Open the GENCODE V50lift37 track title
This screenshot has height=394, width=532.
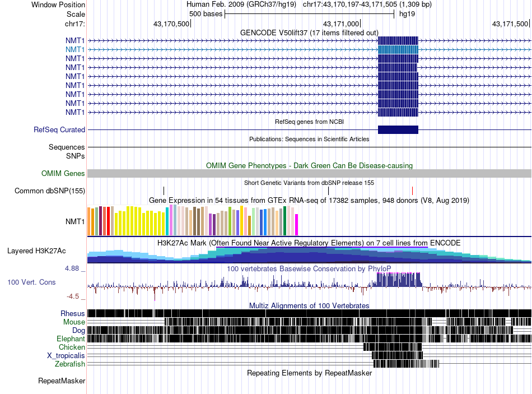(309, 33)
